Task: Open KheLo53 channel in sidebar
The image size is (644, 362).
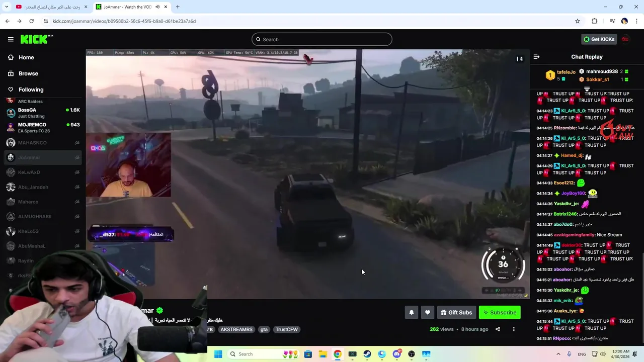Action: point(43,231)
